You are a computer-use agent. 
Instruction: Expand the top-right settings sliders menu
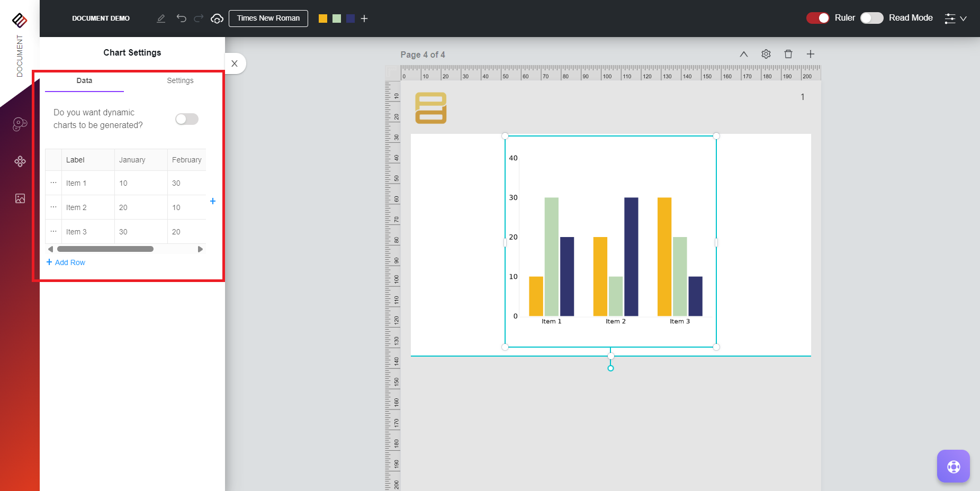955,19
